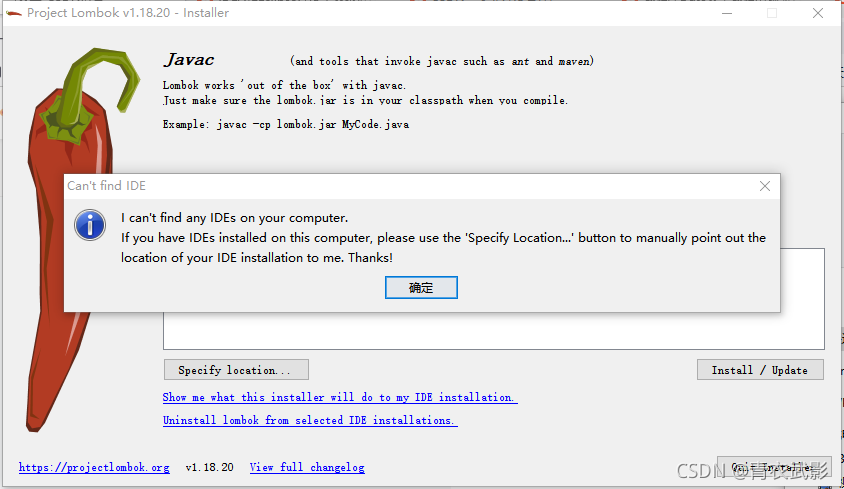Viewport: 844px width, 489px height.
Task: Confirm the dialog with the 确定 button
Action: point(421,288)
